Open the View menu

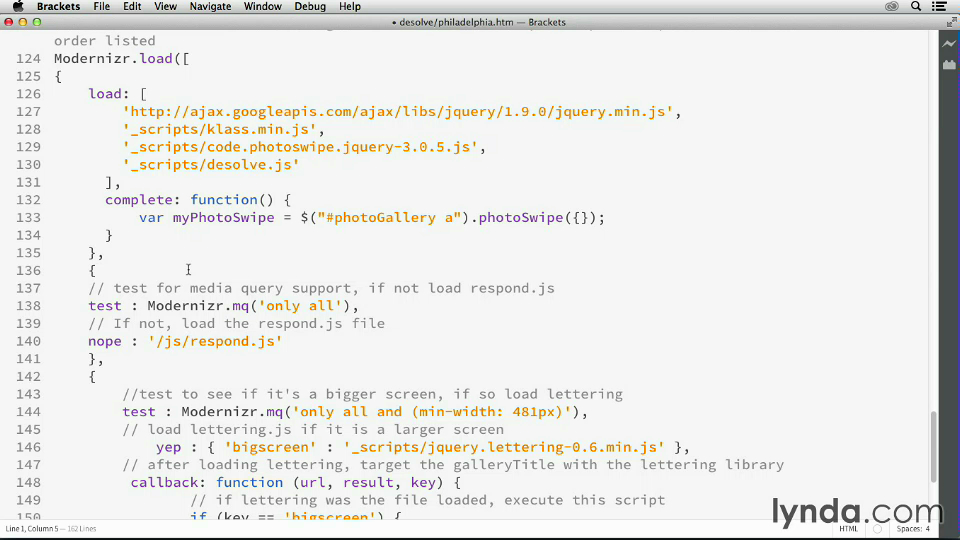(x=165, y=6)
